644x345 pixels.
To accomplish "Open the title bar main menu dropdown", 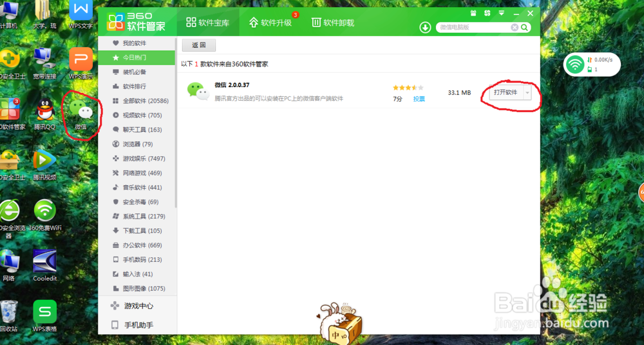I will point(502,13).
